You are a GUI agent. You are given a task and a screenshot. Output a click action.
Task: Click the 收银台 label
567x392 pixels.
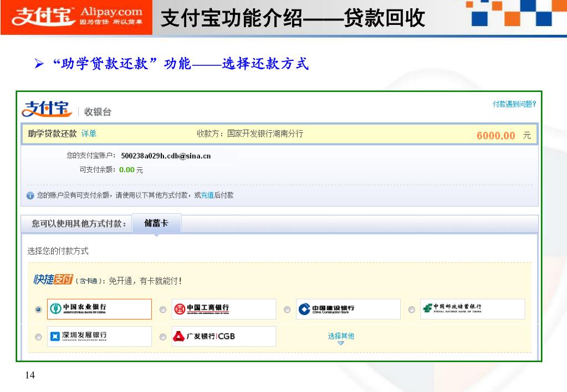point(98,112)
